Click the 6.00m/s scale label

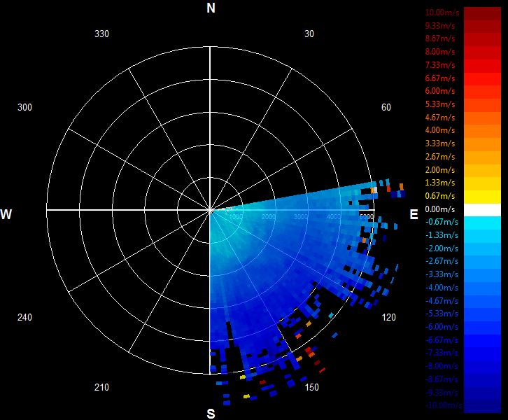[440, 91]
